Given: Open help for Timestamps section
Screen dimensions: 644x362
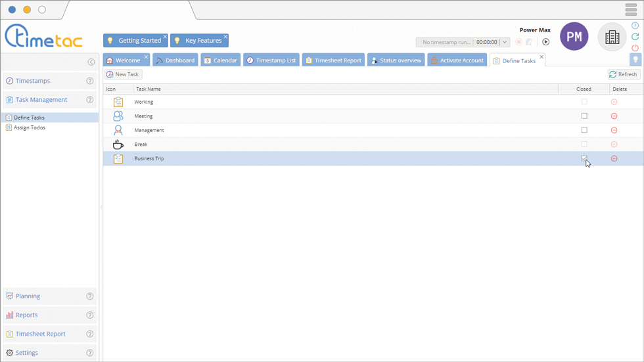Looking at the screenshot, I should (x=89, y=81).
